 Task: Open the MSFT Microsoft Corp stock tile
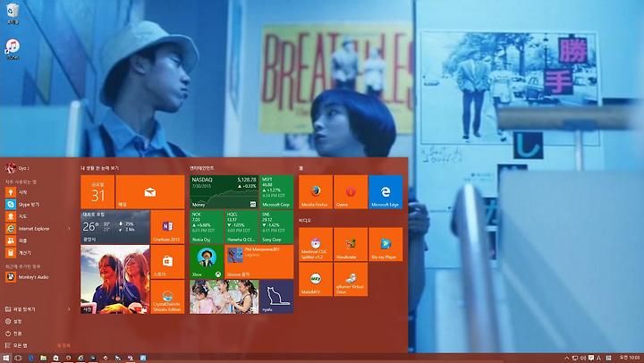coord(276,191)
